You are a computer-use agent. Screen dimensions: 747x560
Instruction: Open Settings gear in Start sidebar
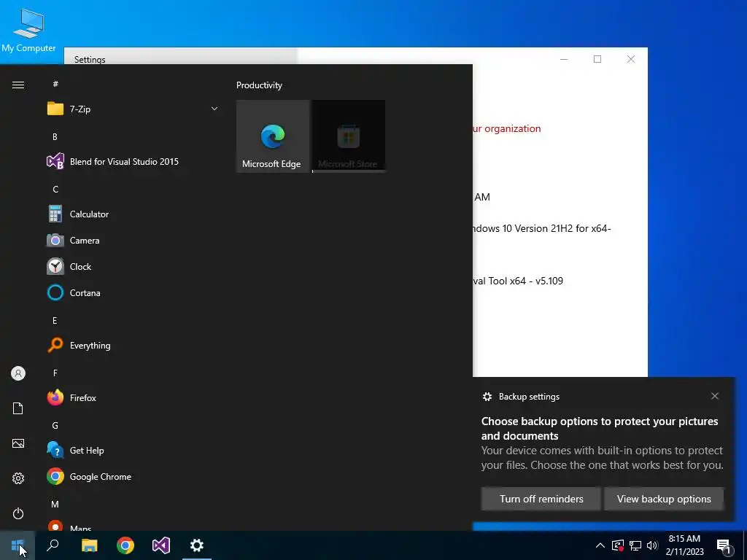tap(18, 478)
